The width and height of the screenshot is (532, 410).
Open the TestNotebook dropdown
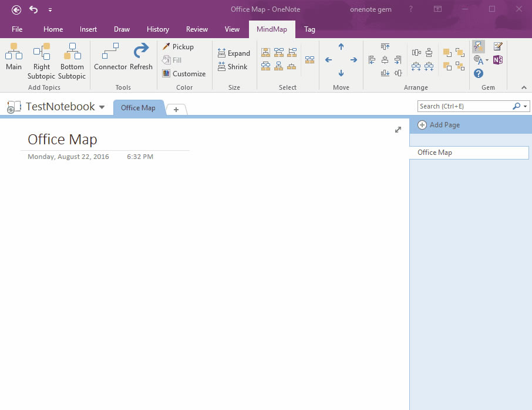102,107
